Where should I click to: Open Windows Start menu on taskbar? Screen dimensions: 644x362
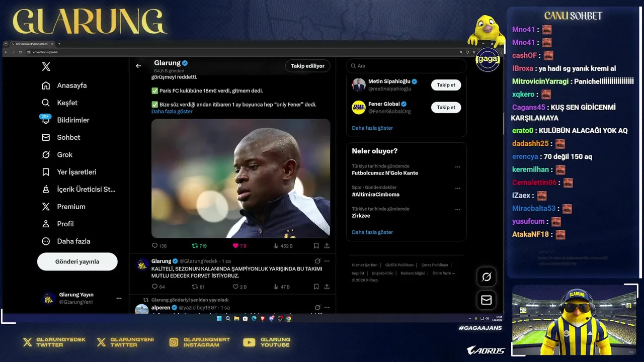tap(219, 318)
